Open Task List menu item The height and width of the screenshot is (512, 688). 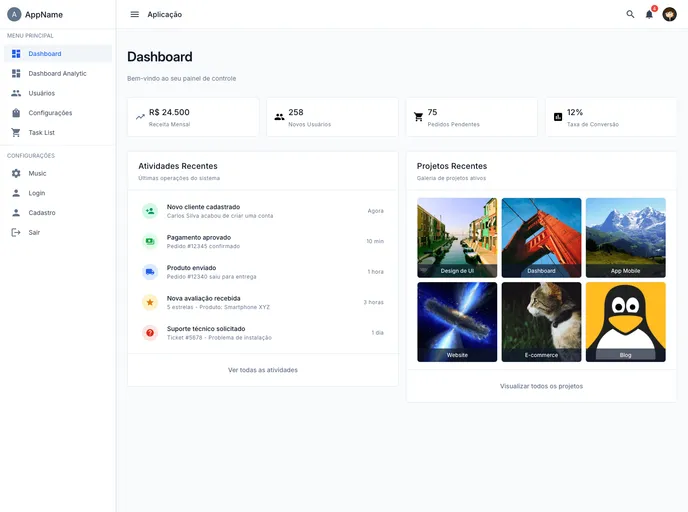[58, 132]
